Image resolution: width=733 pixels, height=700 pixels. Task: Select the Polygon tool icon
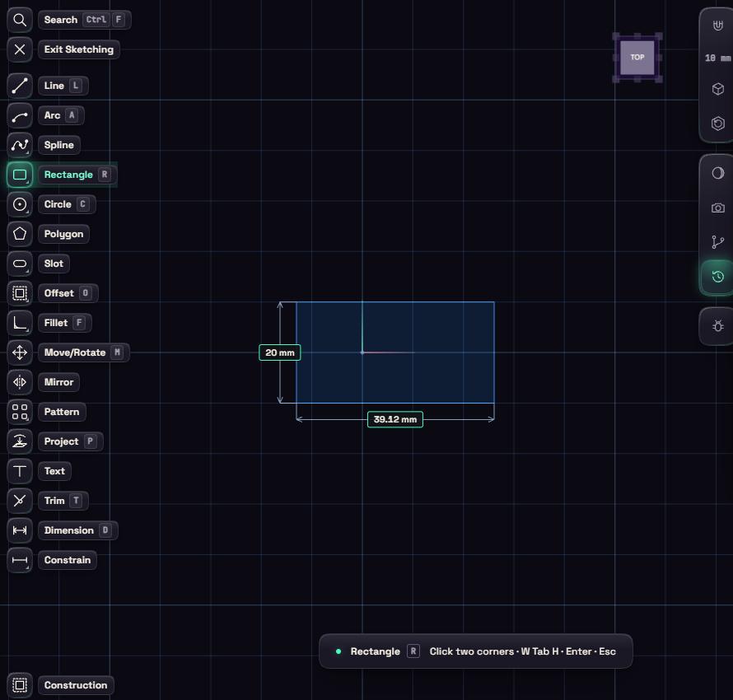coord(20,234)
